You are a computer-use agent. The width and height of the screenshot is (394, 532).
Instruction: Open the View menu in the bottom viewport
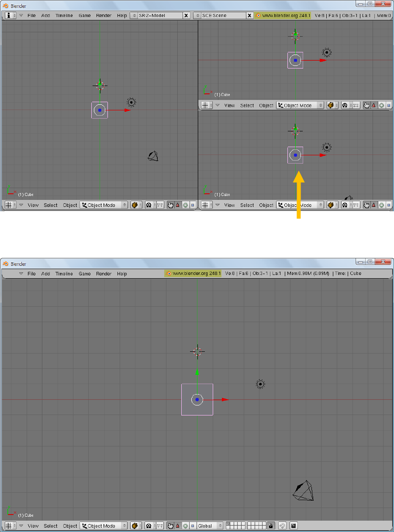33,526
